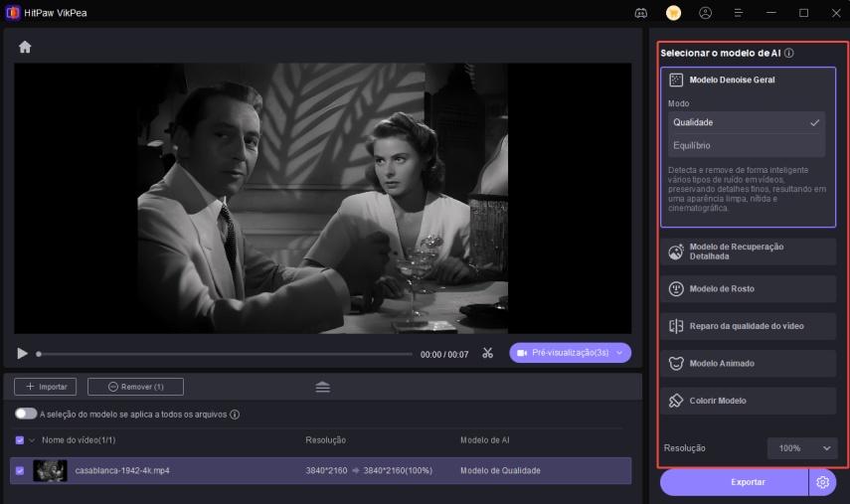Screen dimensions: 850x504
Task: Click the casablanca video thumbnail
Action: [x=50, y=470]
